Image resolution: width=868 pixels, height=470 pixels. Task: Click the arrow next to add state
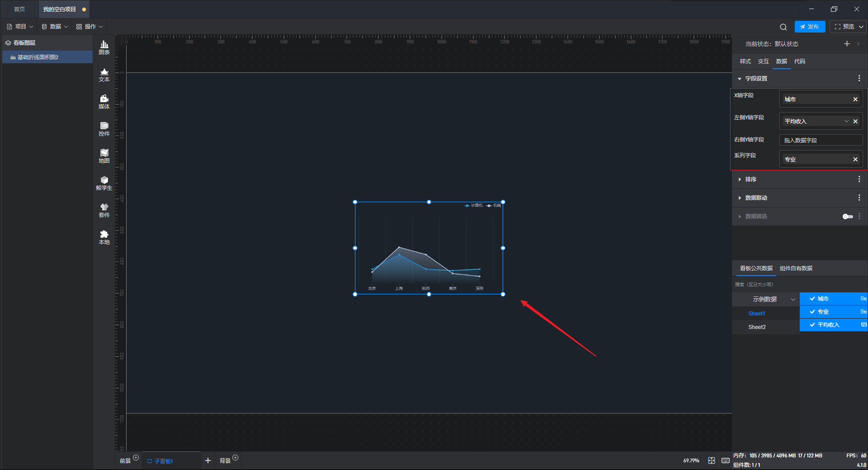(x=859, y=44)
